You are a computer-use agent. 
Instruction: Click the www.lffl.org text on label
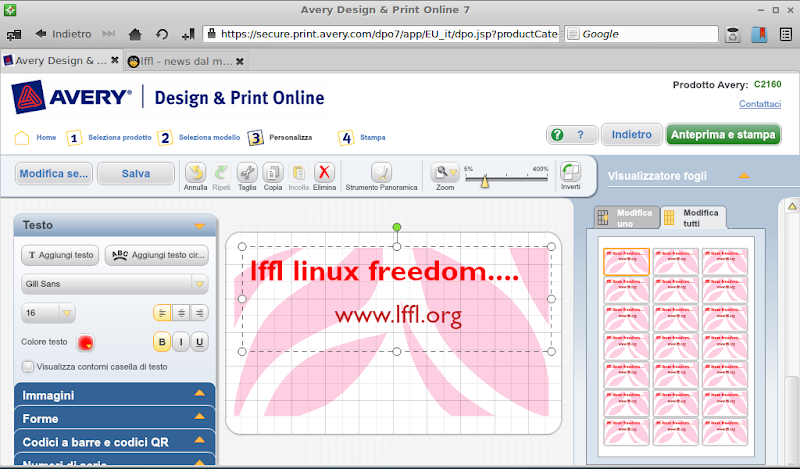point(398,315)
